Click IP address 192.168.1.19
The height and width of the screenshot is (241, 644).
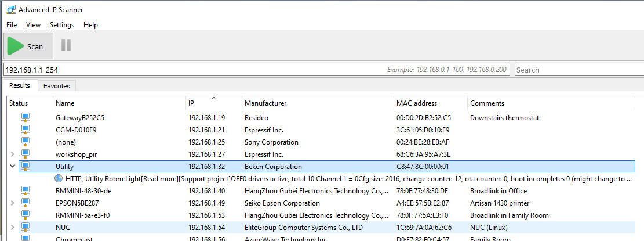(206, 118)
